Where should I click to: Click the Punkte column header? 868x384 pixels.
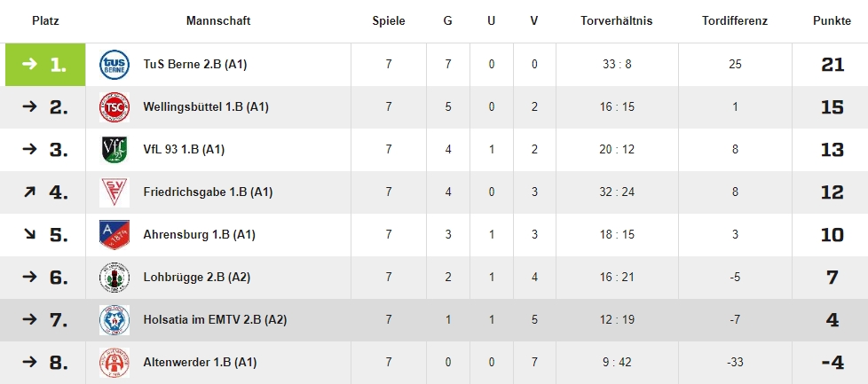tap(832, 20)
